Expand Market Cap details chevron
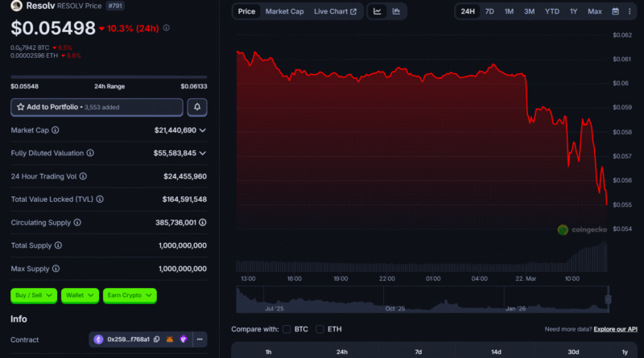644x358 pixels. (x=203, y=130)
